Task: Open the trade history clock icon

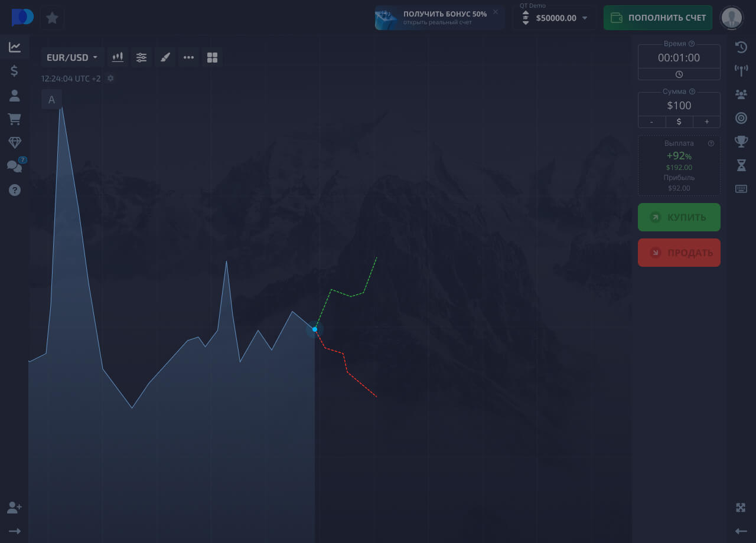Action: pyautogui.click(x=741, y=47)
